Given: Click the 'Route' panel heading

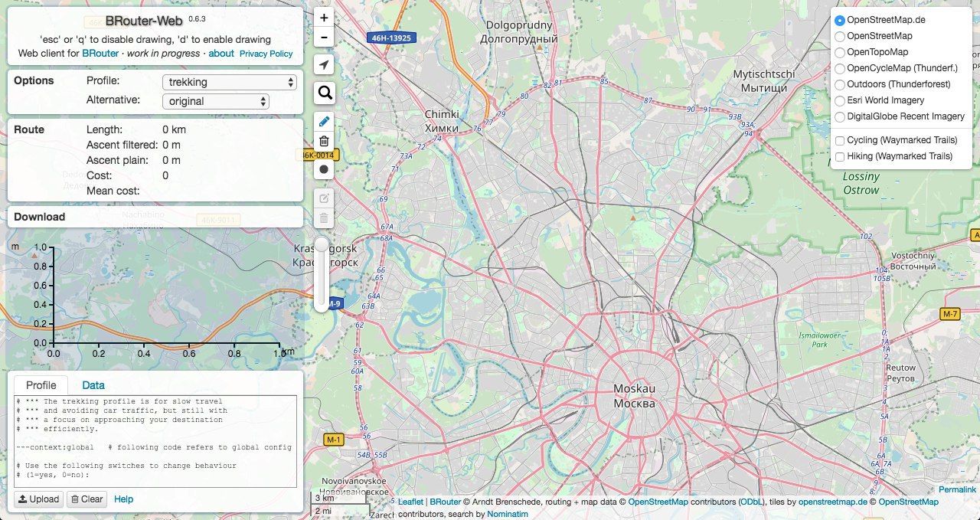Looking at the screenshot, I should coord(29,129).
